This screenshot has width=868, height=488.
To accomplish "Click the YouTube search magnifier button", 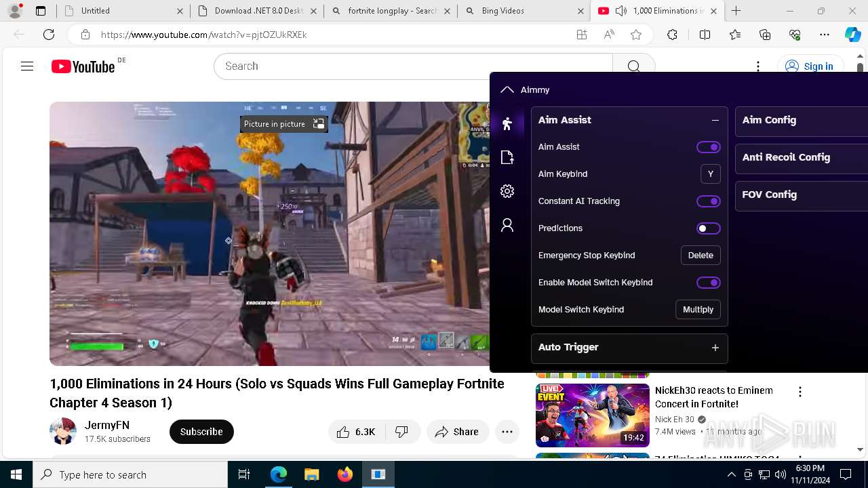I will pyautogui.click(x=633, y=66).
